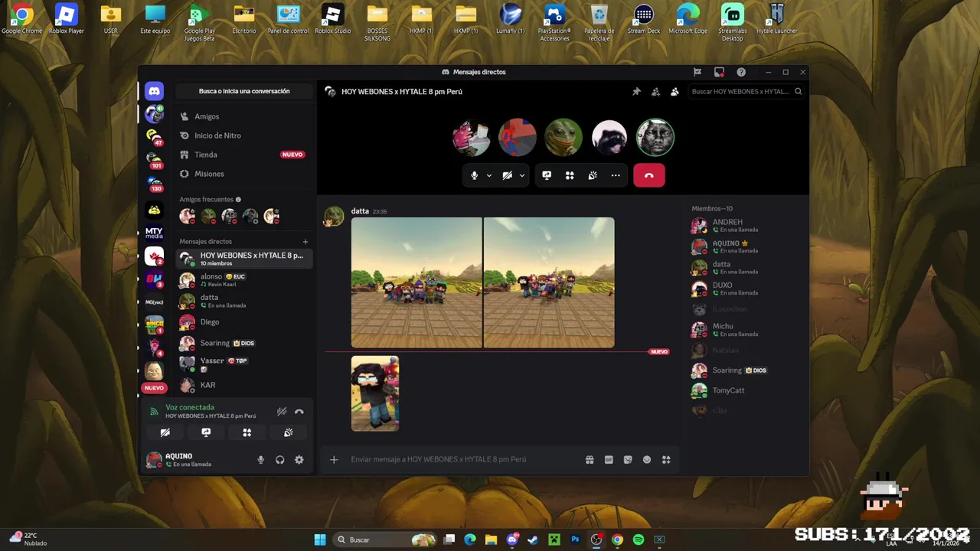Click Busca o inicia una conversación field
Screen dimensions: 980x551
pyautogui.click(x=244, y=91)
